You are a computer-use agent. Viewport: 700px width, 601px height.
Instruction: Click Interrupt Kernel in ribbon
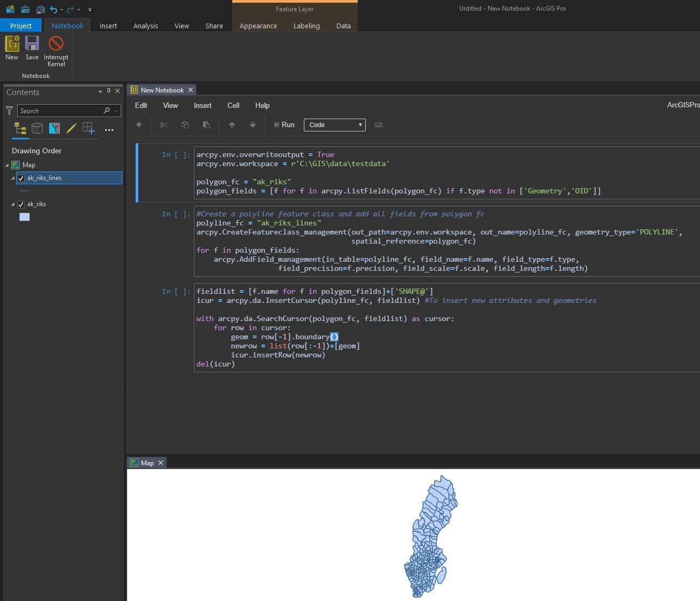pyautogui.click(x=56, y=51)
